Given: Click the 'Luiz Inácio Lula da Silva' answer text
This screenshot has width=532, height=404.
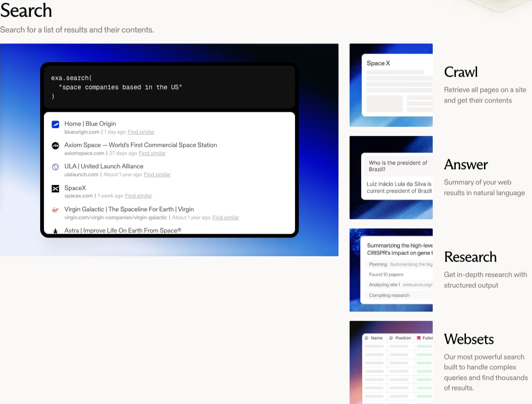Looking at the screenshot, I should coord(399,187).
